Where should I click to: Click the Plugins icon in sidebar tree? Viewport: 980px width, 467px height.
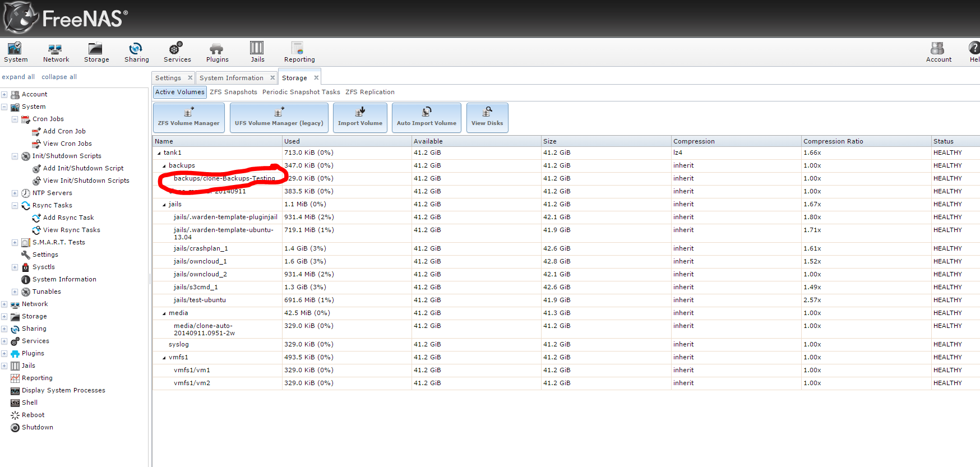[x=15, y=353]
